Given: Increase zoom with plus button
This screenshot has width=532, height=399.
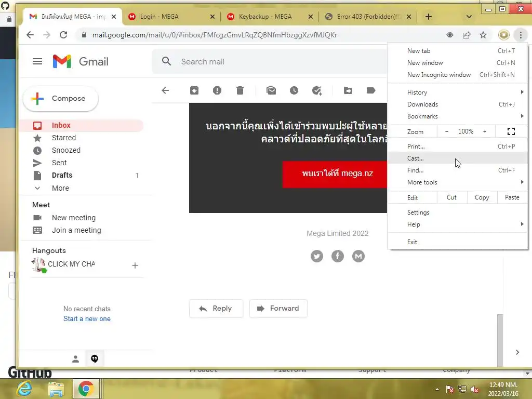Looking at the screenshot, I should [485, 131].
